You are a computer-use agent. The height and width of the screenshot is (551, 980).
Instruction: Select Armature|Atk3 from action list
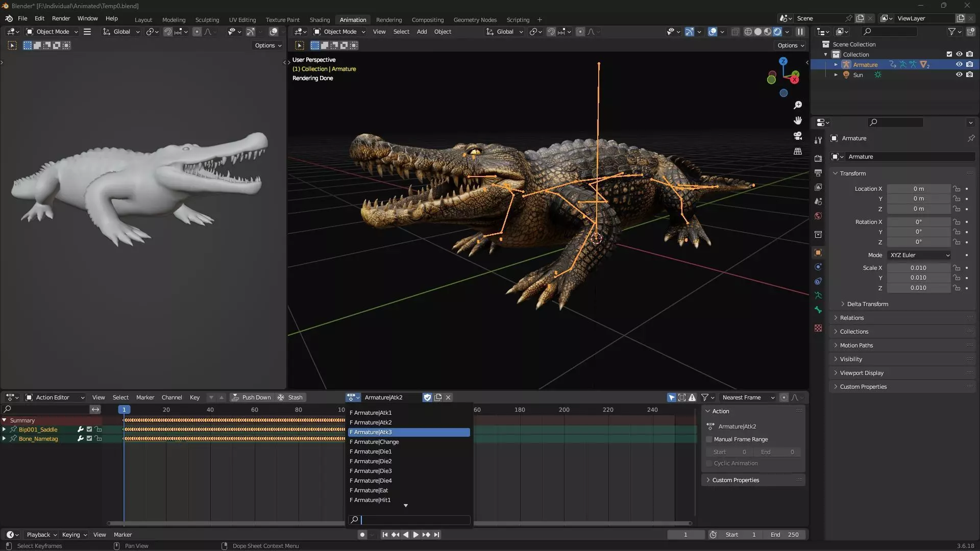pos(409,432)
